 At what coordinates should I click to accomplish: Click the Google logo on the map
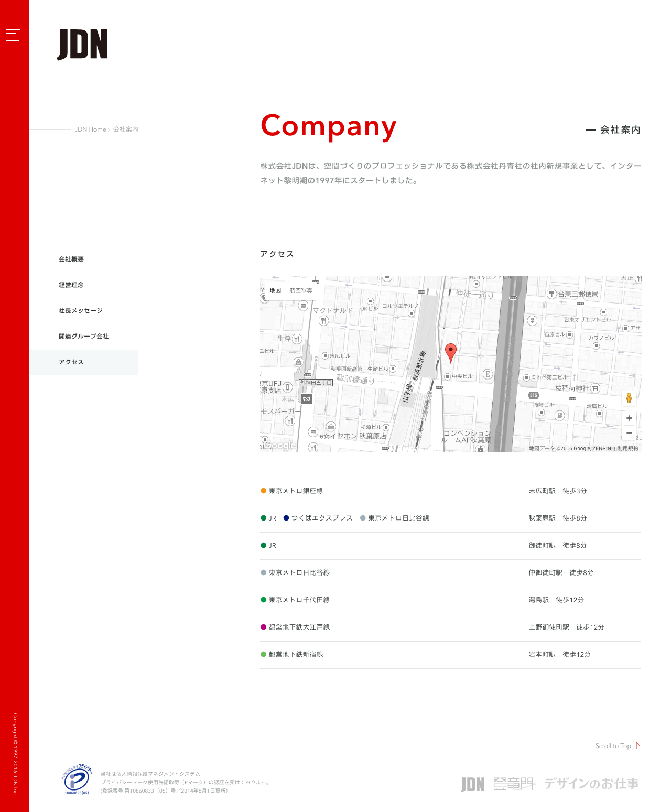coord(280,446)
